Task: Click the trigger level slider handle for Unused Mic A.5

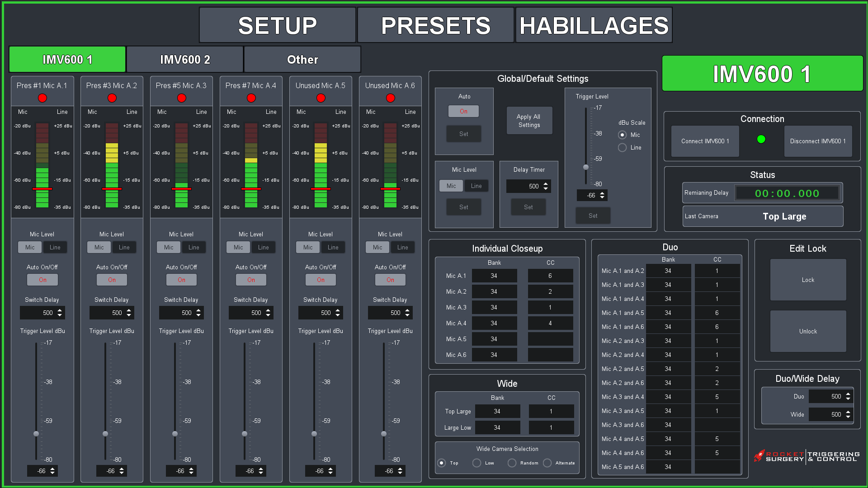Action: (x=314, y=434)
